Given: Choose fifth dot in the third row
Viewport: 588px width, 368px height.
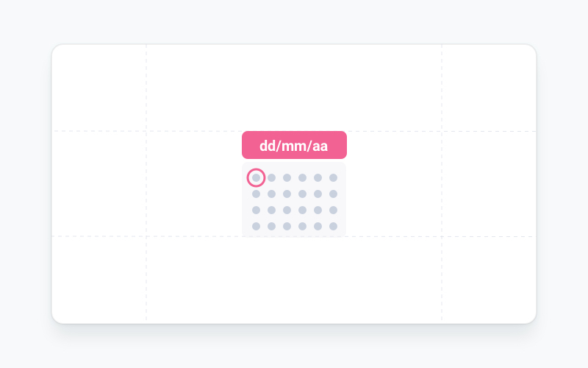Looking at the screenshot, I should 318,210.
